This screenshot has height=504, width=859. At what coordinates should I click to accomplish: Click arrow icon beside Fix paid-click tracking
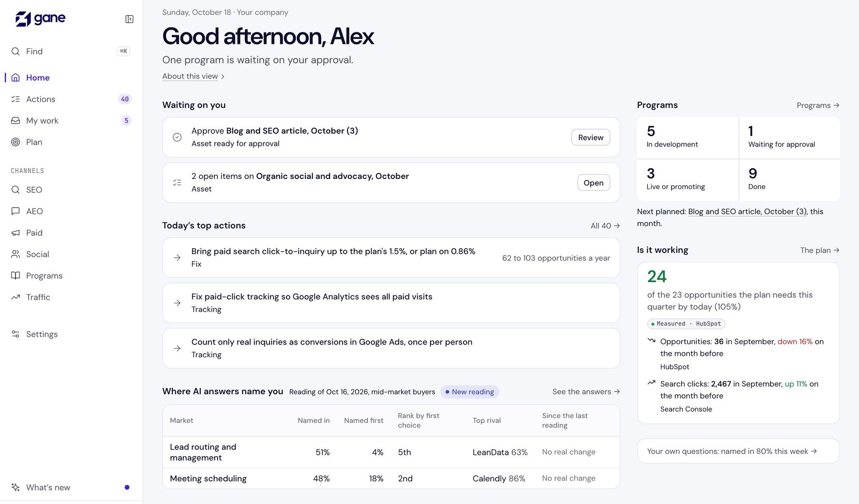point(177,303)
